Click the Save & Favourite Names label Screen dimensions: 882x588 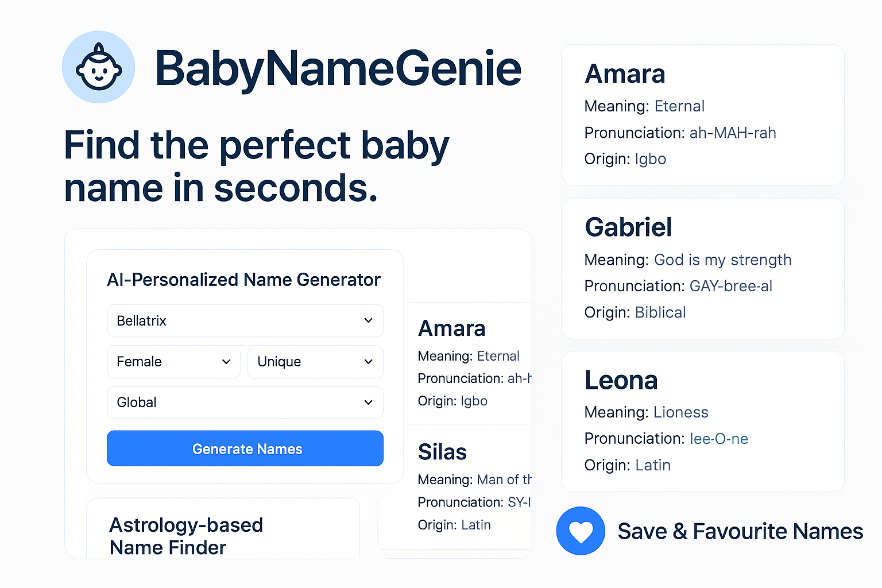[x=740, y=531]
